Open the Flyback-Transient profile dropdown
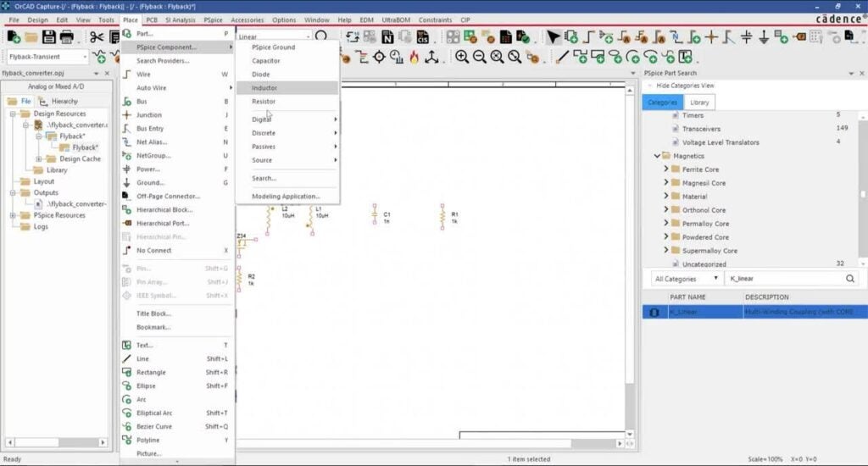This screenshot has height=466, width=868. click(85, 57)
